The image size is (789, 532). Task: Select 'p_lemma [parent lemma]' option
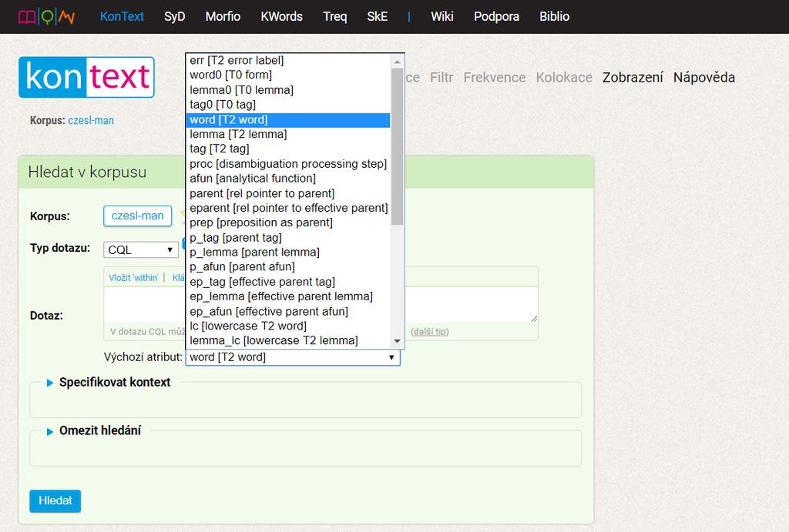[288, 253]
